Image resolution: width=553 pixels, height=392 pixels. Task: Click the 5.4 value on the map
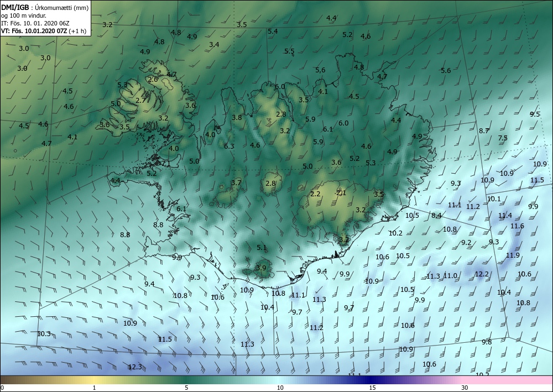(x=273, y=31)
